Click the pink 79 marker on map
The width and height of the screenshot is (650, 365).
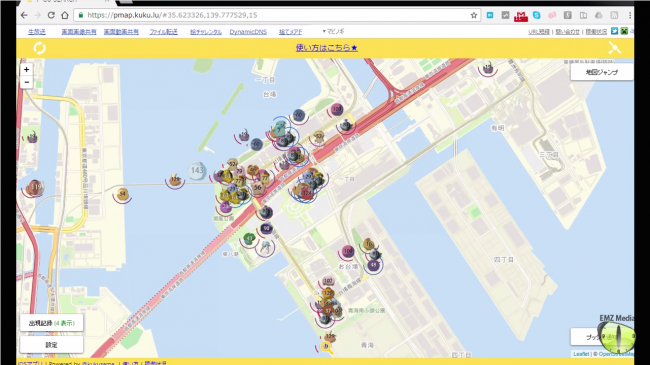tap(239, 171)
